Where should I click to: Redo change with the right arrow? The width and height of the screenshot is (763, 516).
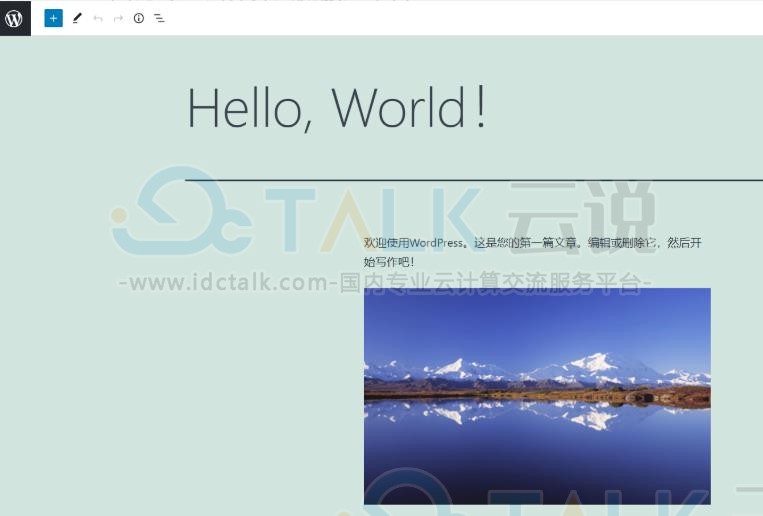point(118,18)
